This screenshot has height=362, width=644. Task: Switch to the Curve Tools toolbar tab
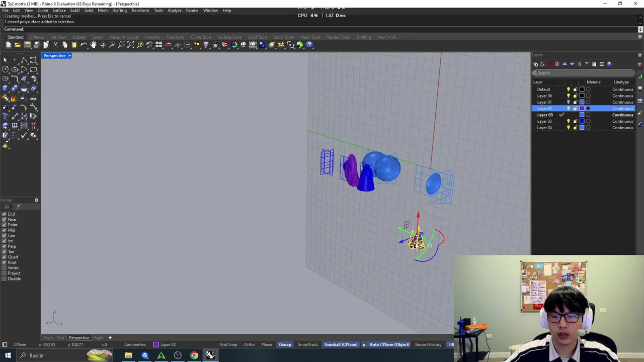(201, 37)
